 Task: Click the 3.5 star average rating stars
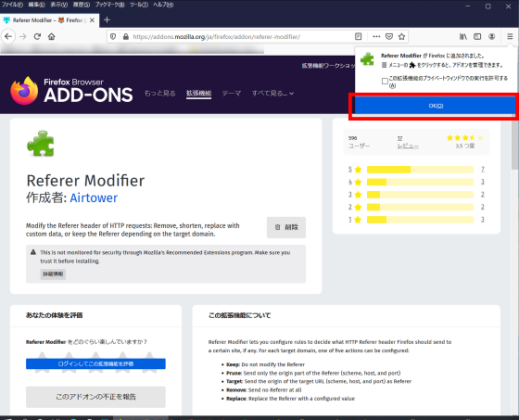click(x=464, y=138)
